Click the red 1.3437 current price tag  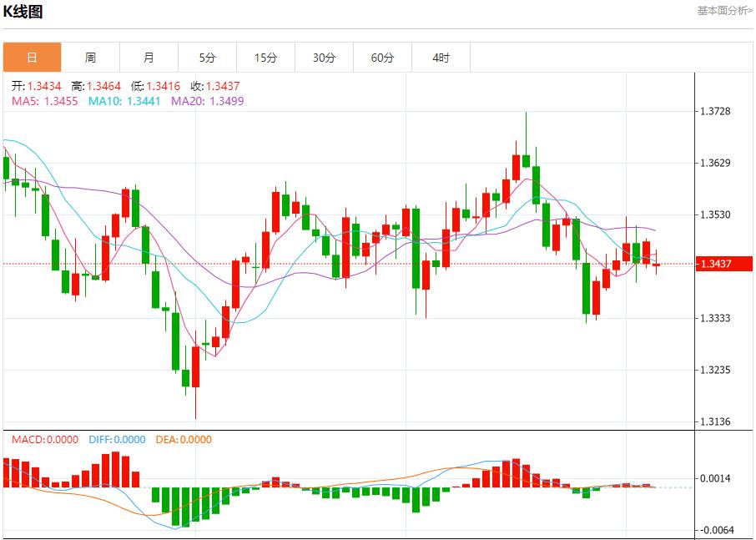pyautogui.click(x=724, y=263)
